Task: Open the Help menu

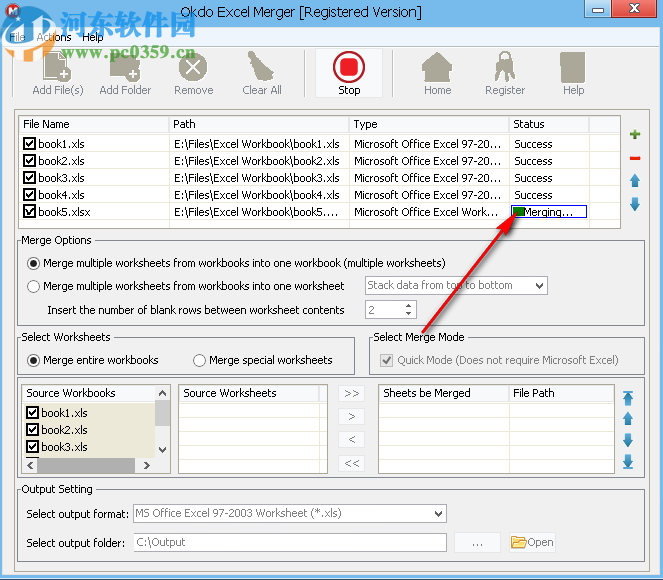Action: 93,37
